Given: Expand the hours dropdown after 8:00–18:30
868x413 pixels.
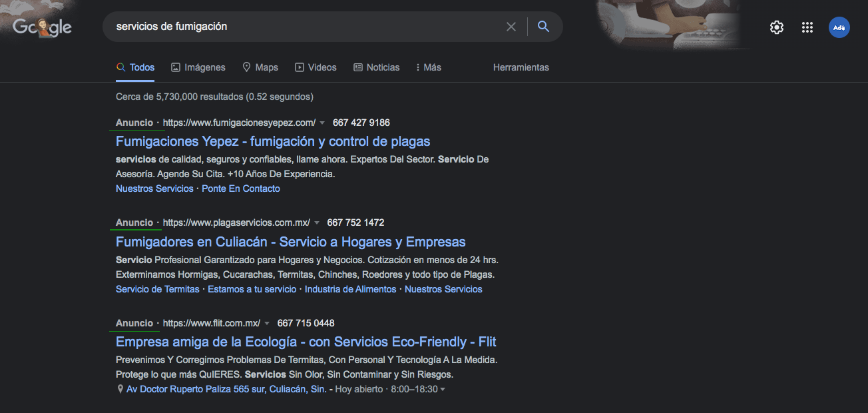Looking at the screenshot, I should (x=443, y=390).
